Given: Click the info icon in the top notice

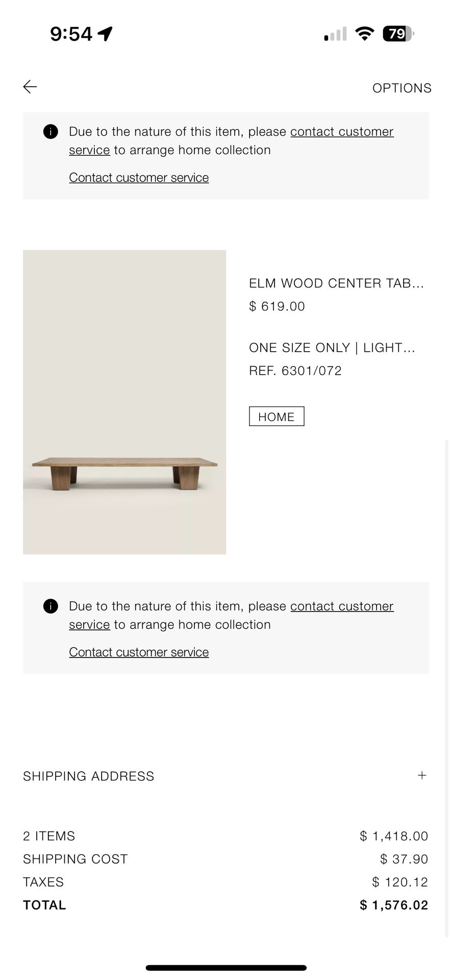Looking at the screenshot, I should 51,132.
